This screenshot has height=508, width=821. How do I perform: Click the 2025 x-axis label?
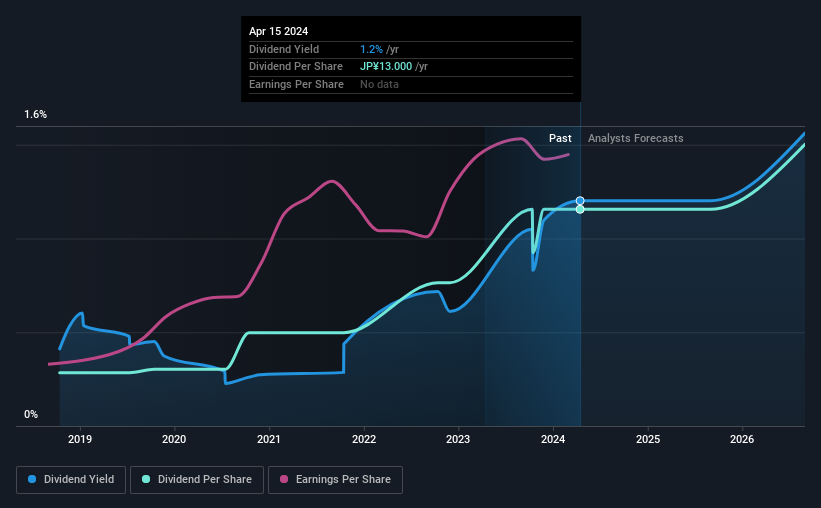point(648,439)
